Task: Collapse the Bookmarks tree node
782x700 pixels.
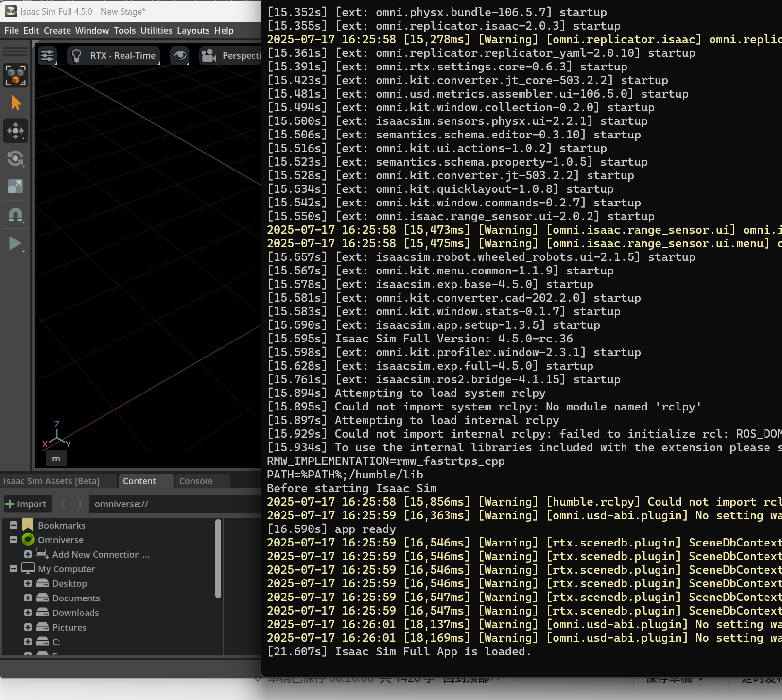Action: (14, 525)
